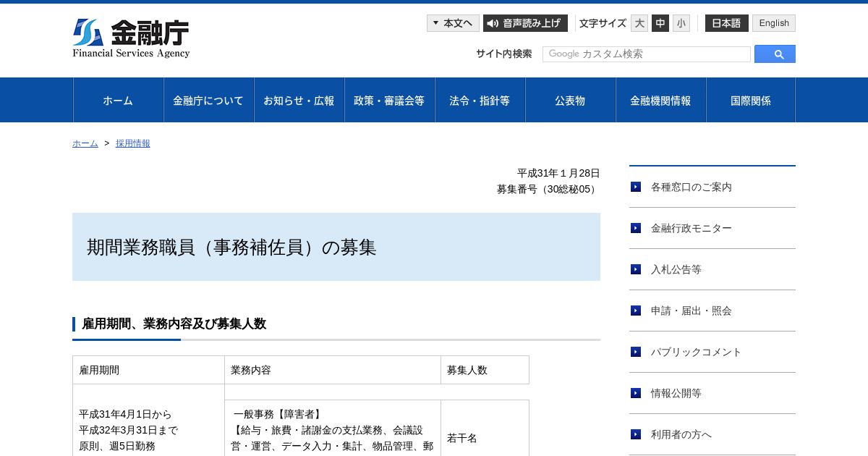Start 音声読み上げ read-aloud
Viewport: 868px width, 456px height.
coord(525,23)
